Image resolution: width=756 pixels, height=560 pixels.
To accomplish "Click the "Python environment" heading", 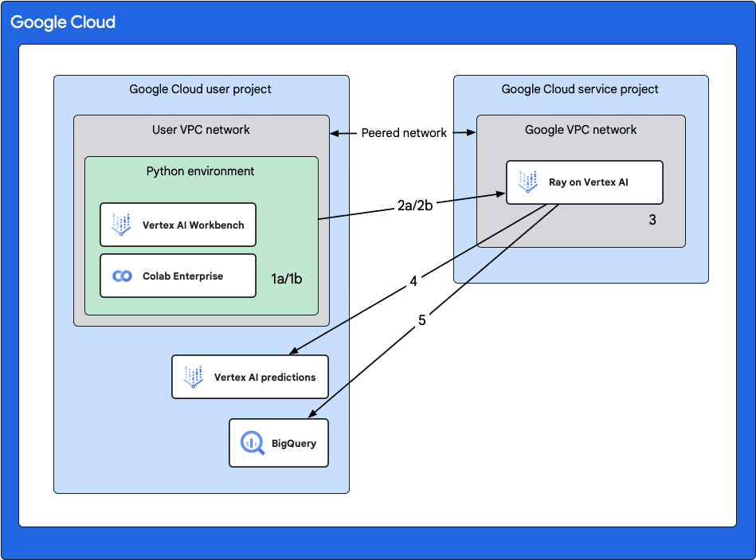I will pos(200,171).
